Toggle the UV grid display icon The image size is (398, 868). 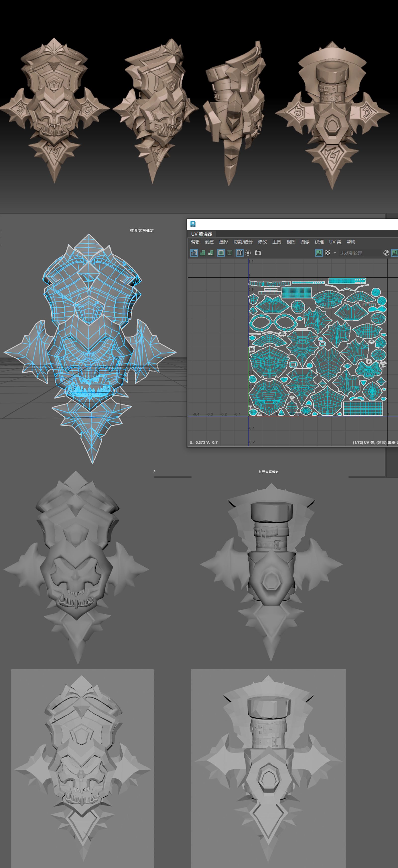[239, 253]
